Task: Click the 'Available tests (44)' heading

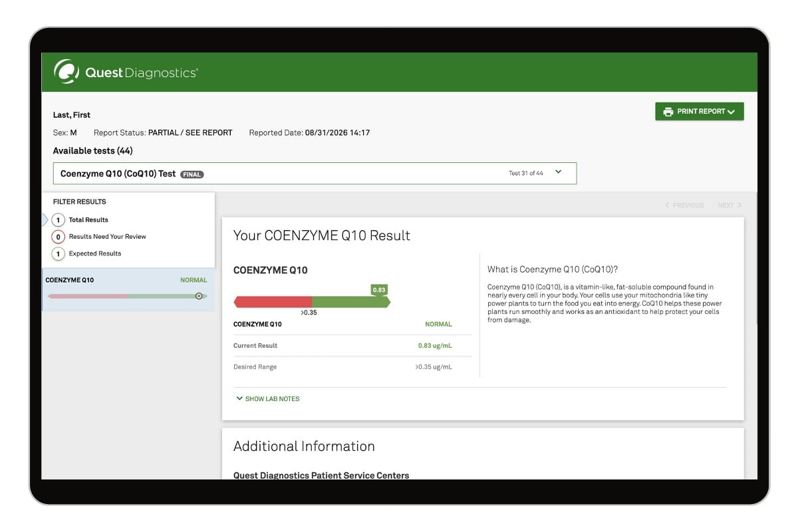Action: [x=93, y=151]
